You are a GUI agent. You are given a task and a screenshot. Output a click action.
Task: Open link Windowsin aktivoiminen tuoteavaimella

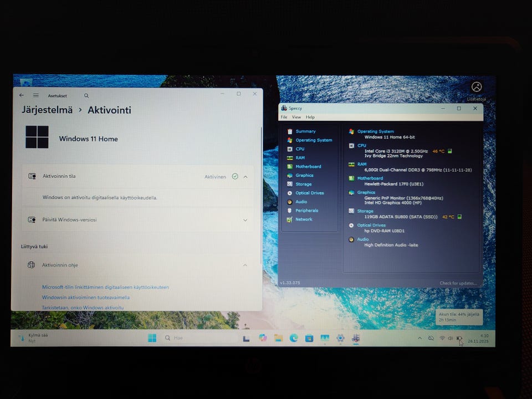coord(86,297)
